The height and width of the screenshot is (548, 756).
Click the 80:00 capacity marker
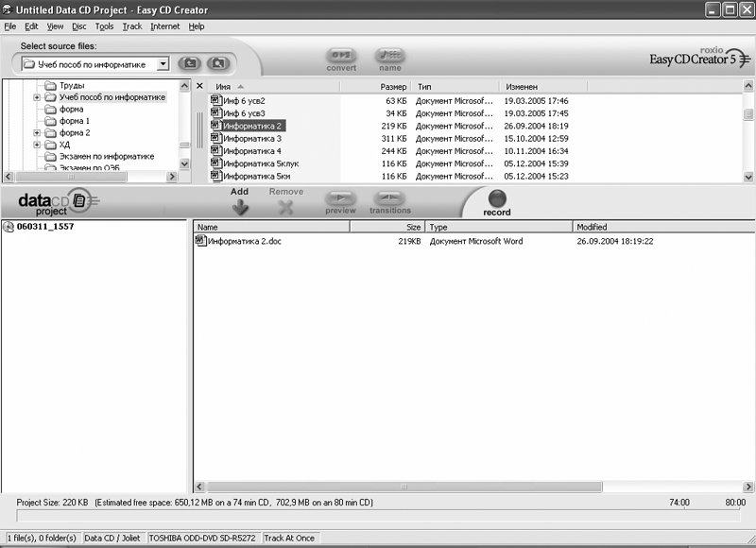tap(735, 503)
